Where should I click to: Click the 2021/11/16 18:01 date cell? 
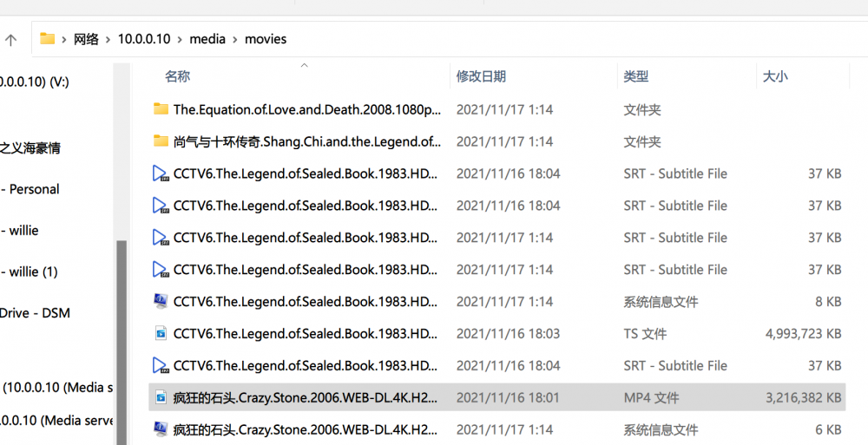(x=508, y=397)
